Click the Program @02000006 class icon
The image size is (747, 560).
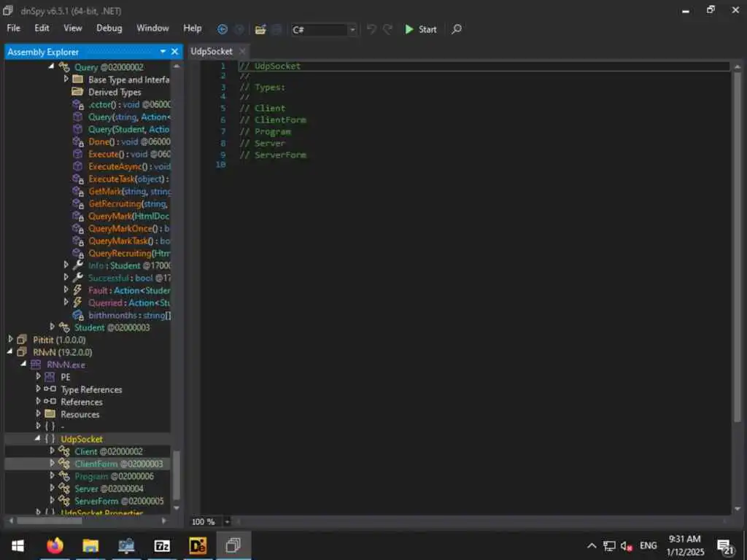point(64,475)
